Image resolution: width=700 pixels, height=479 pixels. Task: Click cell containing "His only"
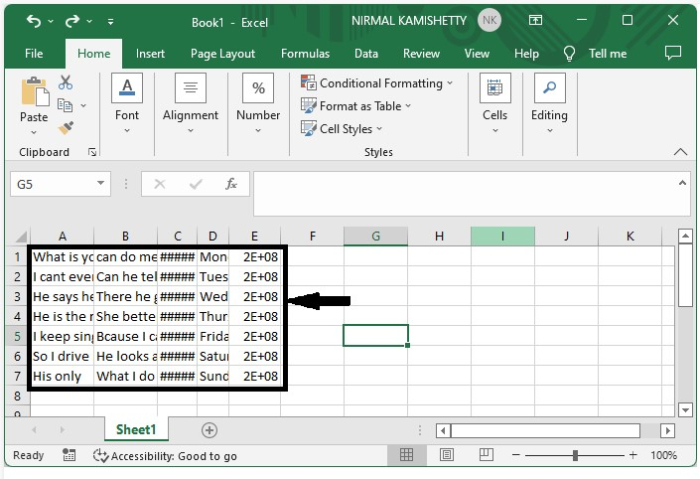pos(62,376)
